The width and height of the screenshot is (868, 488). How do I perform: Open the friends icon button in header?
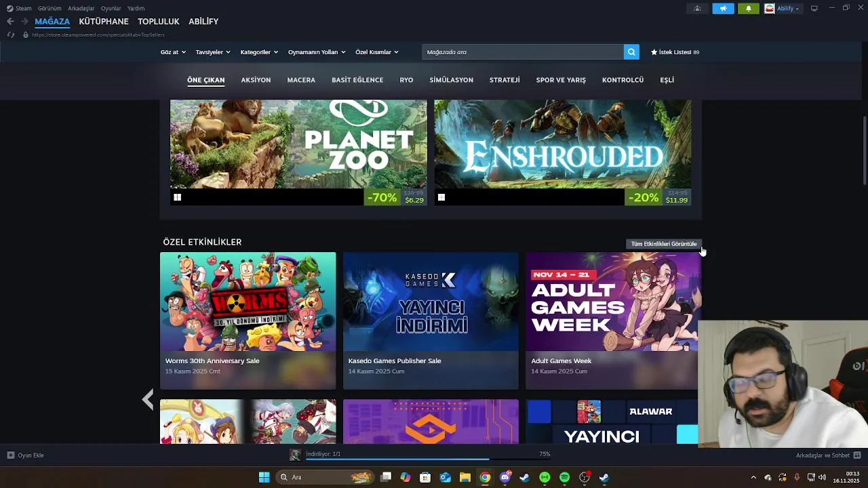697,9
